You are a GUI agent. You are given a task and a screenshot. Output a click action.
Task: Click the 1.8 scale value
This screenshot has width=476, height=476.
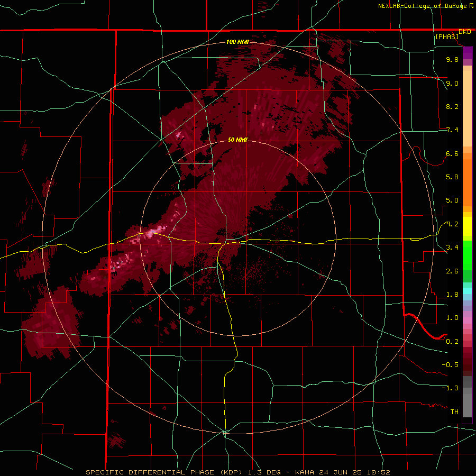pos(452,295)
